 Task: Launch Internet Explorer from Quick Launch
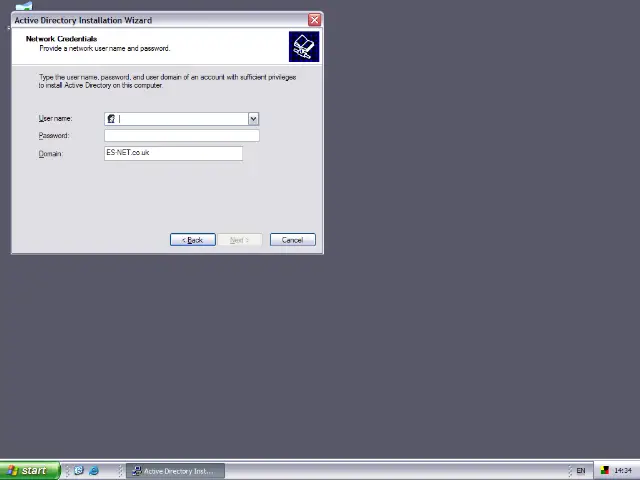(94, 471)
